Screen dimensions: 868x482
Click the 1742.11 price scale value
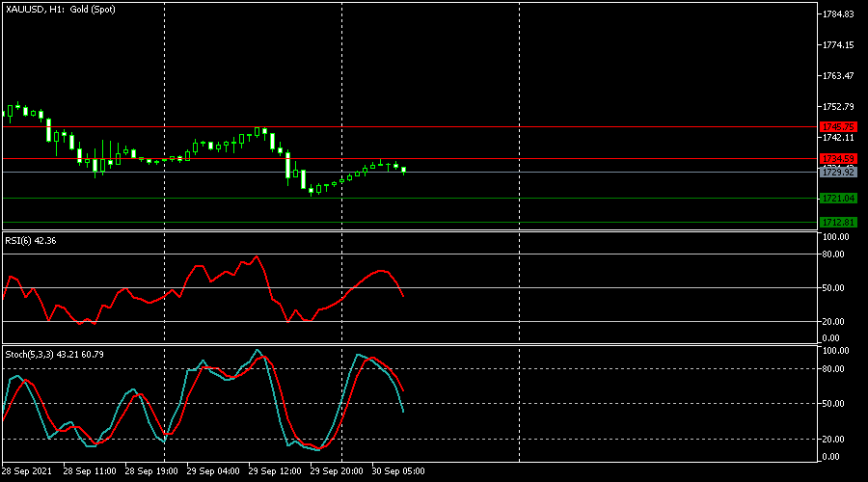coord(838,137)
